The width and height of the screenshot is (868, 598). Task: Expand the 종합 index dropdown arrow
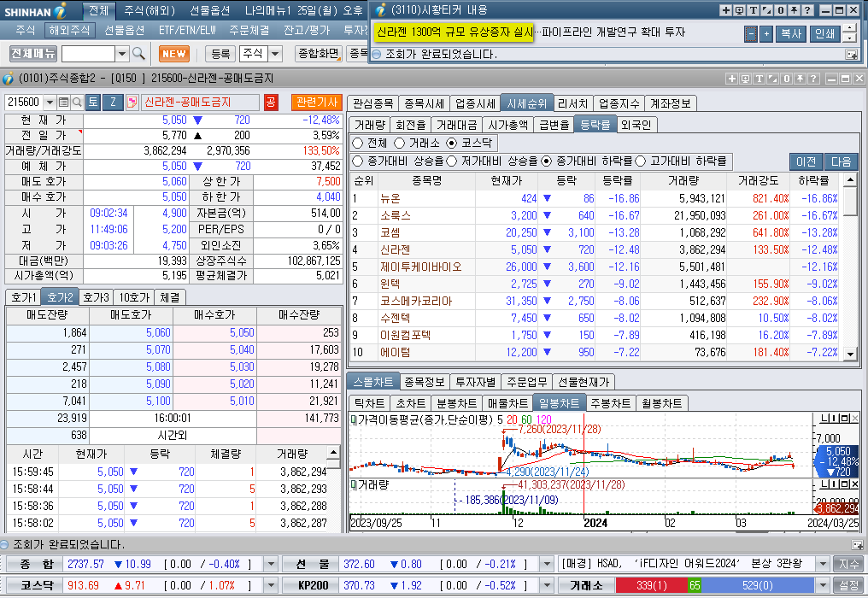[271, 564]
